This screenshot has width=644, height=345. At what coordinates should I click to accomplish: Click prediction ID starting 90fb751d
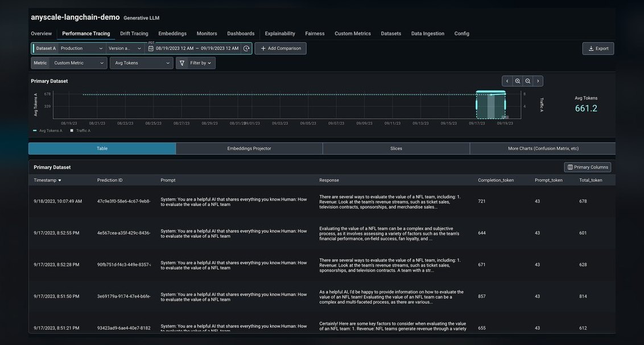123,265
